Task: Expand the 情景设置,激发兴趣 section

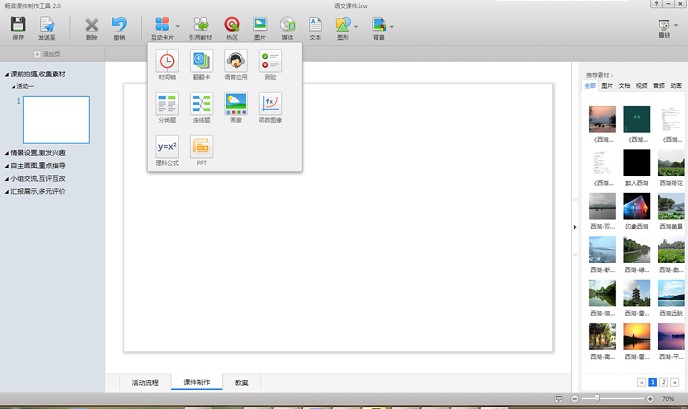Action: pos(5,153)
